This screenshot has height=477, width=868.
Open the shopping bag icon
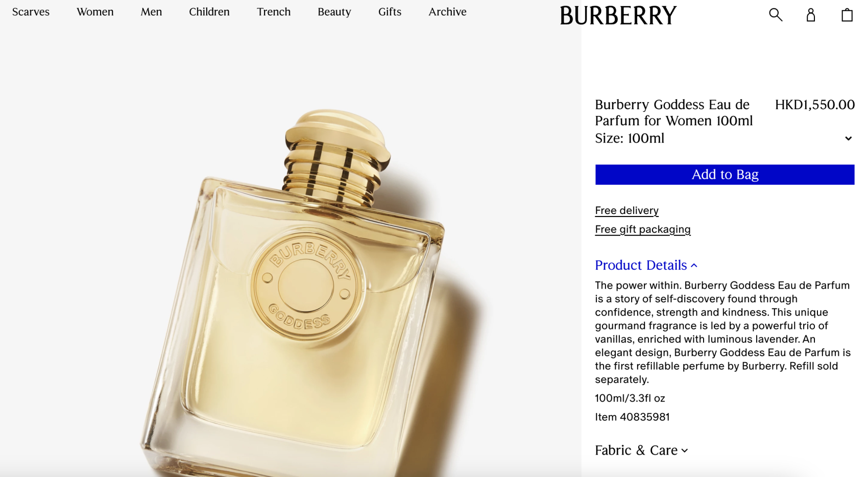tap(847, 15)
